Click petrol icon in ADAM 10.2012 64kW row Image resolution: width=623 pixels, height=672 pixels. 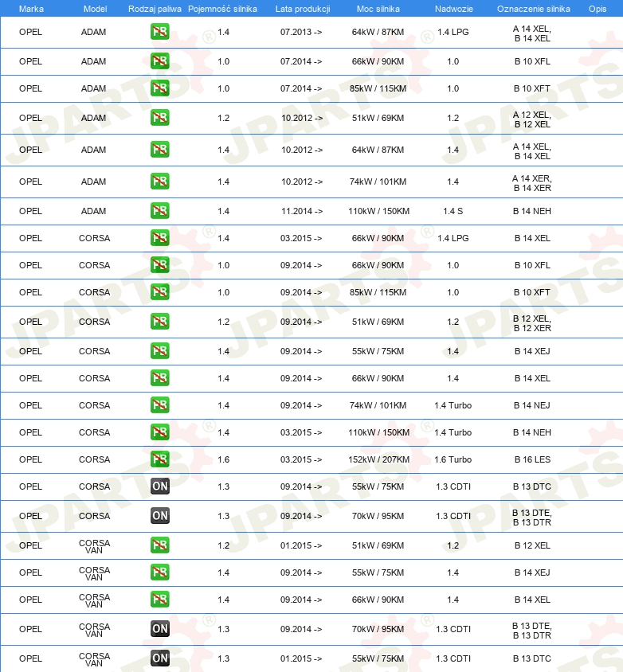click(x=160, y=150)
